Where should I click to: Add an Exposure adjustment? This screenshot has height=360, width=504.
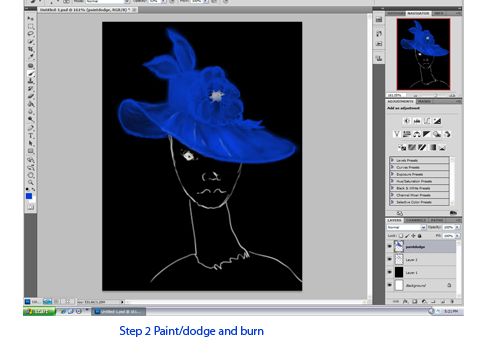pyautogui.click(x=437, y=121)
